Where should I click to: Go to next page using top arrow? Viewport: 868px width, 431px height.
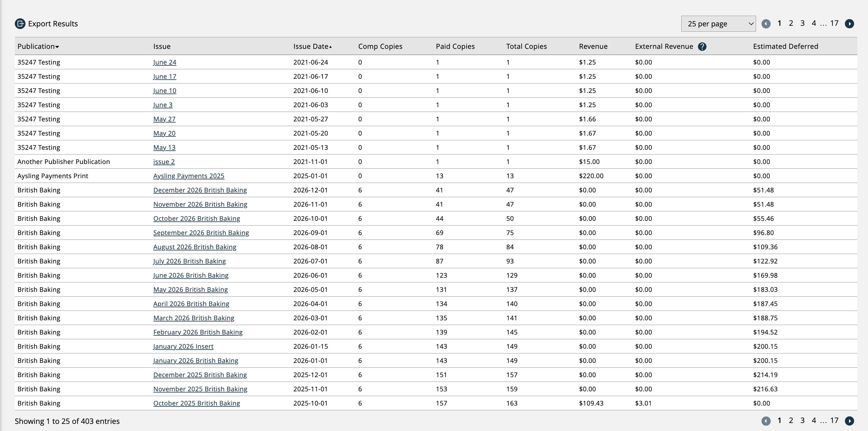(849, 24)
